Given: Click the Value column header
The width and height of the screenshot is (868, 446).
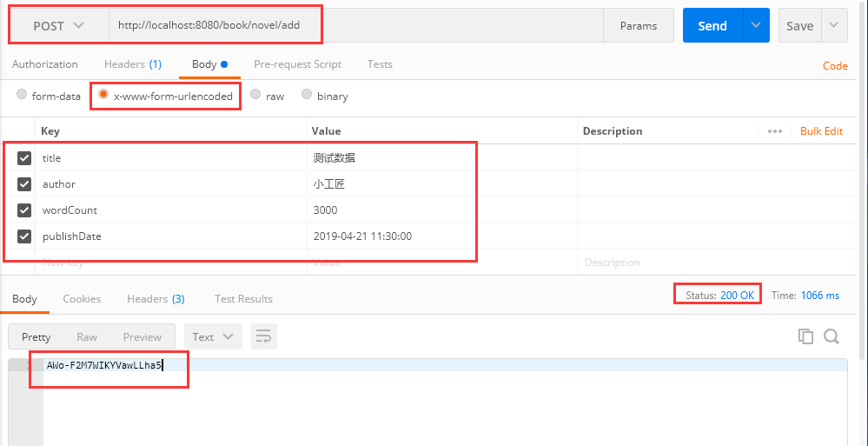Looking at the screenshot, I should click(x=326, y=131).
